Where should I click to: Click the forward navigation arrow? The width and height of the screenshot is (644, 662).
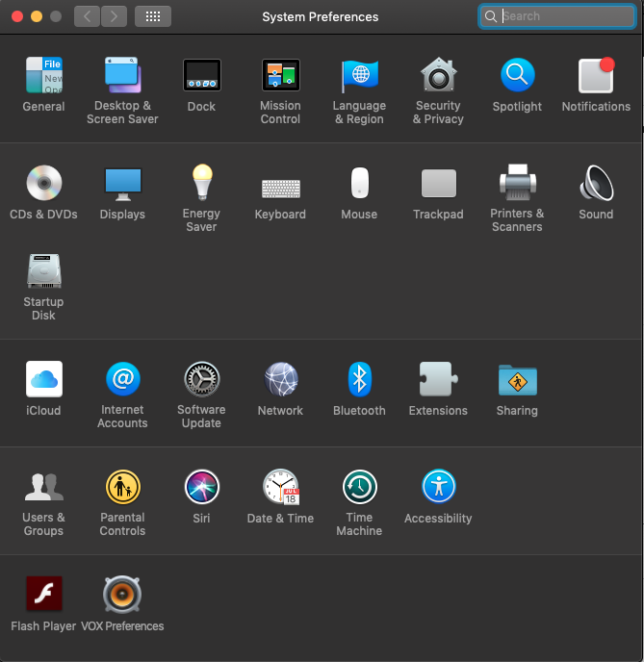tap(114, 16)
